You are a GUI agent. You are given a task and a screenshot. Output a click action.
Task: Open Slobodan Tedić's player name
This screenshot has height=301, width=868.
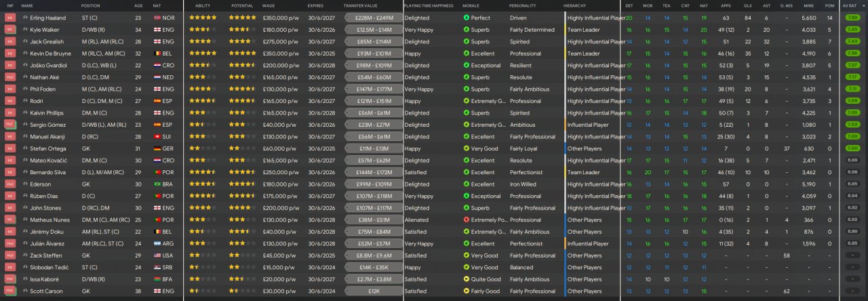tap(48, 267)
